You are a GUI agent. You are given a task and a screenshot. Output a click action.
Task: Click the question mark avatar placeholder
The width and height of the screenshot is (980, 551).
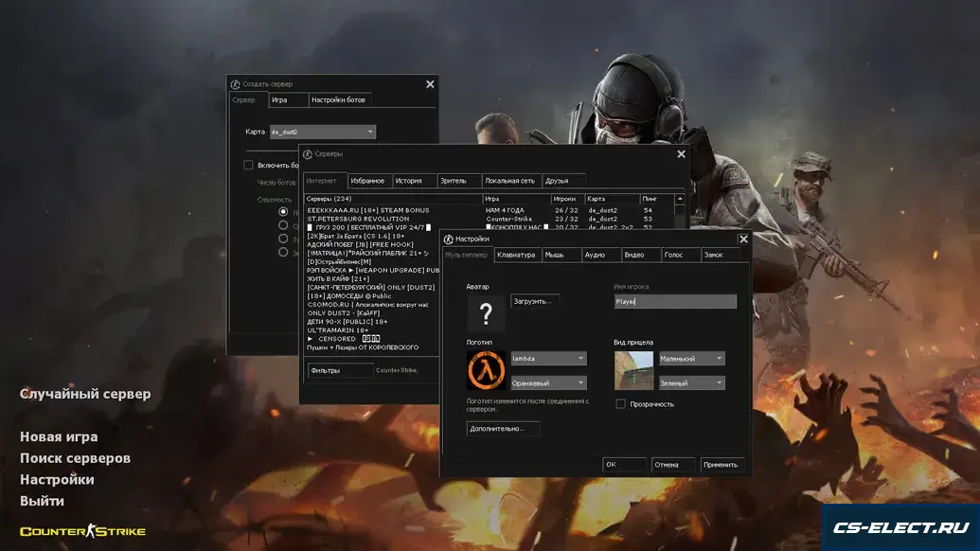coord(486,313)
